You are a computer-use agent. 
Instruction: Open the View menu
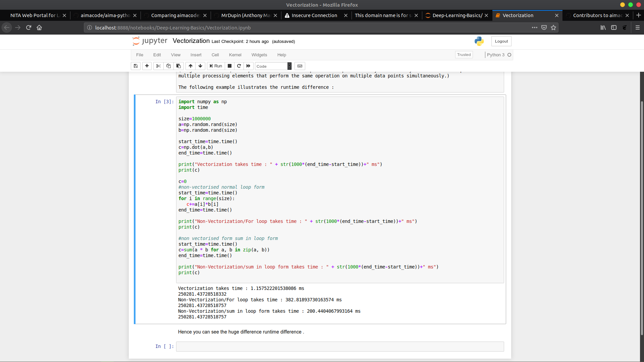click(176, 55)
